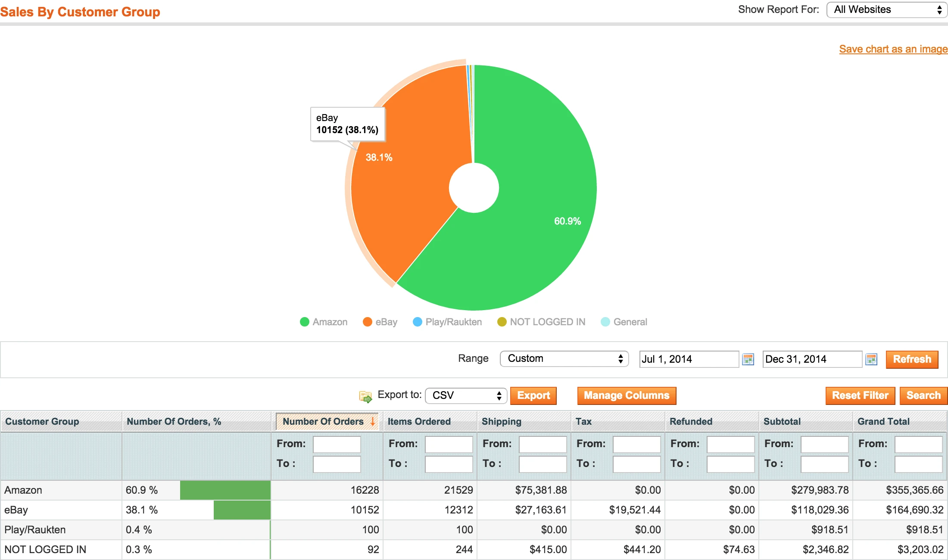This screenshot has width=948, height=560.
Task: Open the Export to format dropdown
Action: 465,395
